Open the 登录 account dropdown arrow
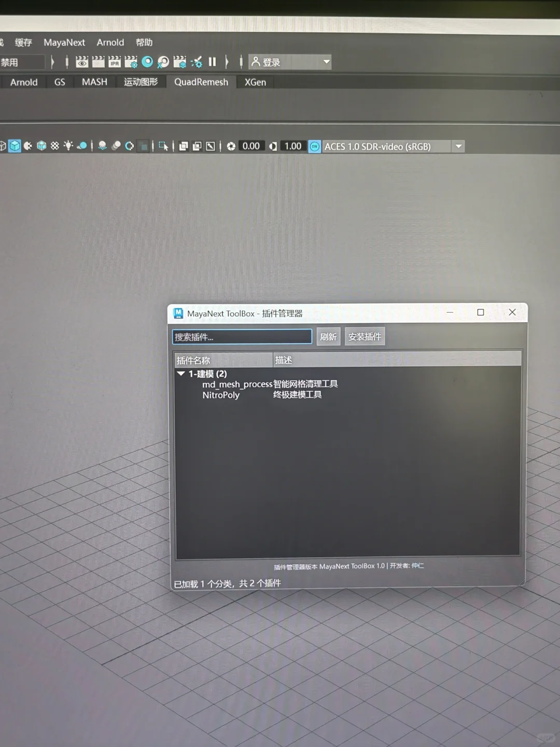This screenshot has width=560, height=747. pos(326,62)
